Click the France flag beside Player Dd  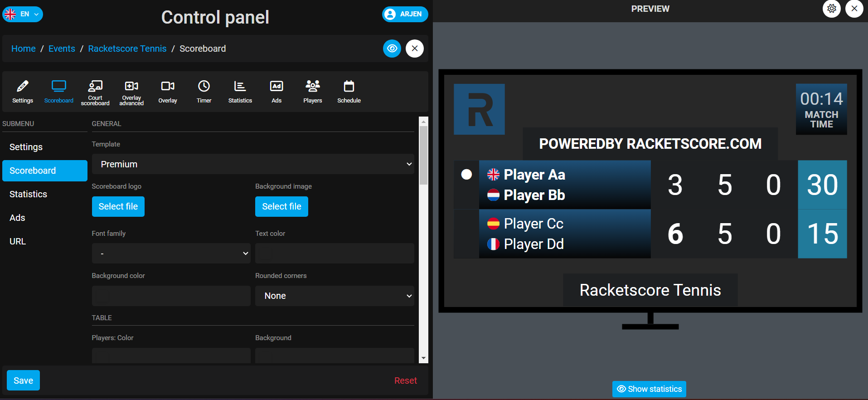493,244
